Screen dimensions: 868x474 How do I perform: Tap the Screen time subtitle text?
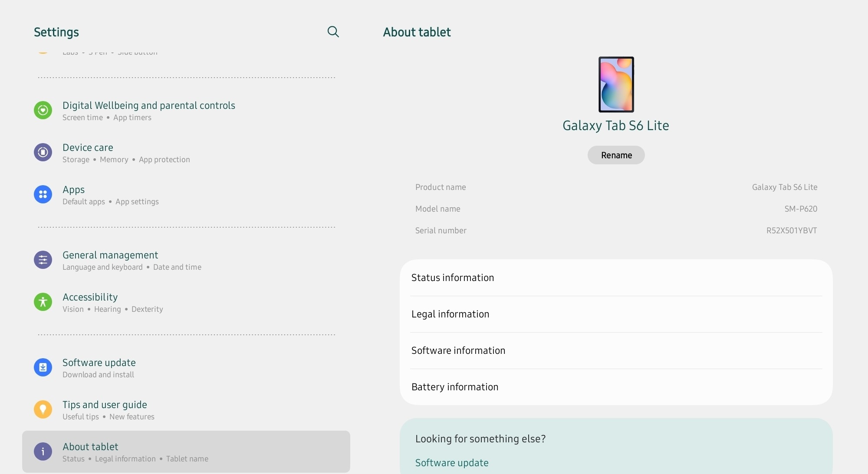pos(82,118)
